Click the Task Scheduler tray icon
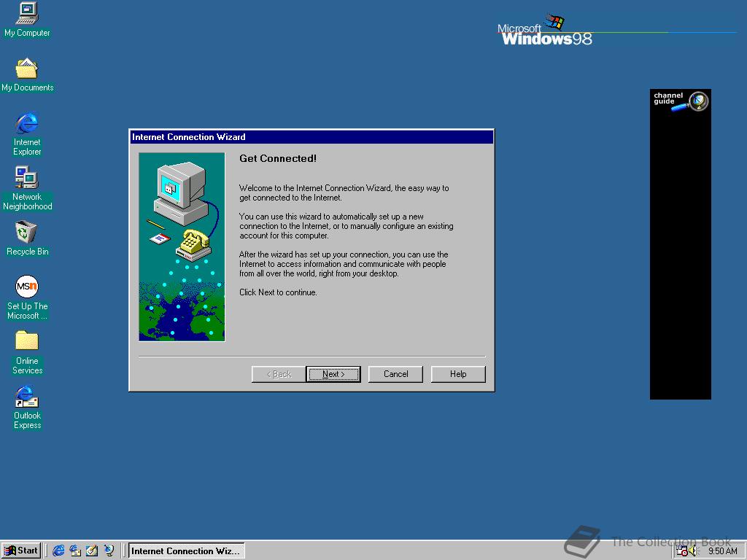747x560 pixels. tap(682, 551)
